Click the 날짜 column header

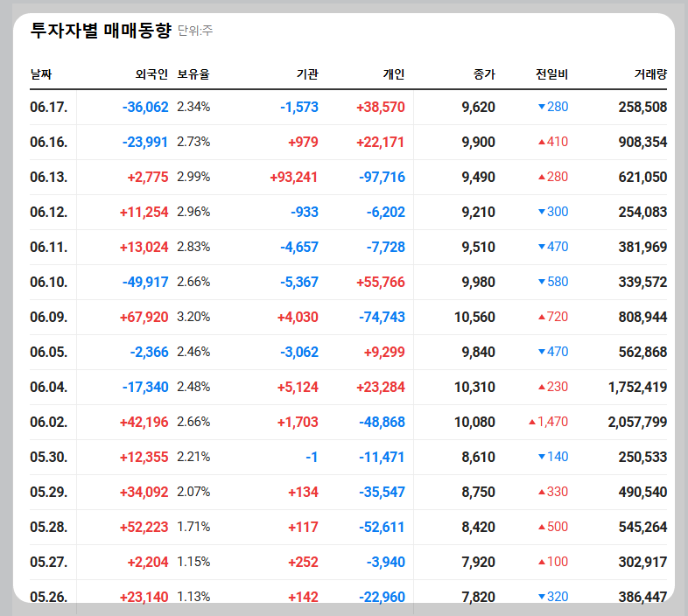pos(41,74)
